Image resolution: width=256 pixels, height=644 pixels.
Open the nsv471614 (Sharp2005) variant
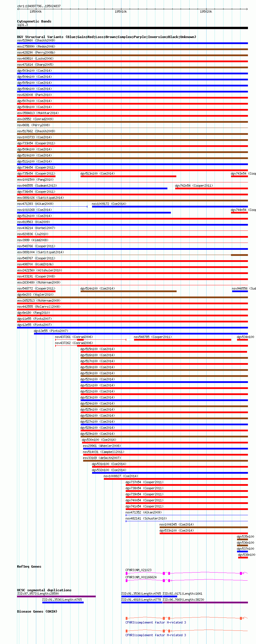(35, 65)
